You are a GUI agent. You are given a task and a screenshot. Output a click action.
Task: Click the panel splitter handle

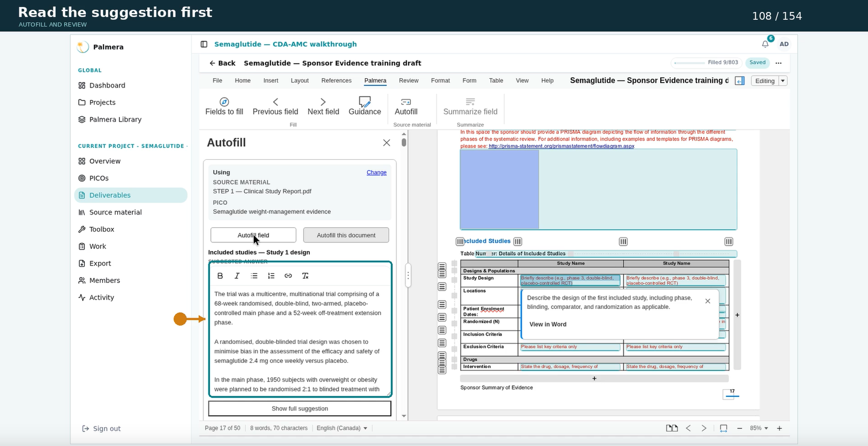[x=408, y=275]
